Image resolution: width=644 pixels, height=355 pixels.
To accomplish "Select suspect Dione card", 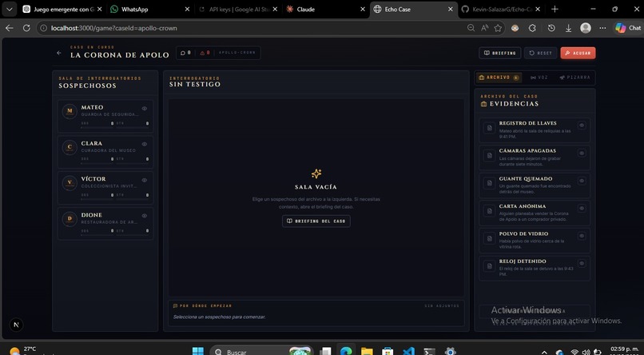I will point(105,224).
